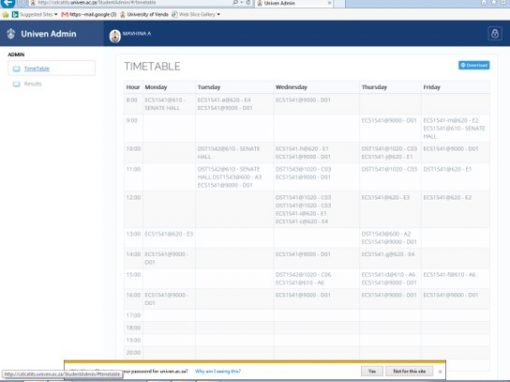The height and width of the screenshot is (382, 510).
Task: Click the Results monitor icon in sidebar
Action: tap(16, 84)
